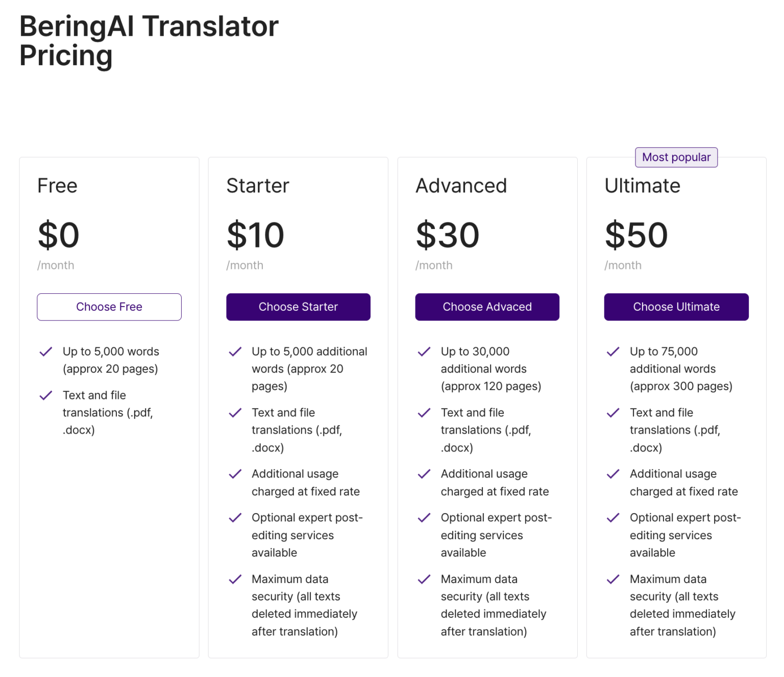Image resolution: width=784 pixels, height=677 pixels.
Task: Click the $0 price on the Free plan
Action: [58, 235]
